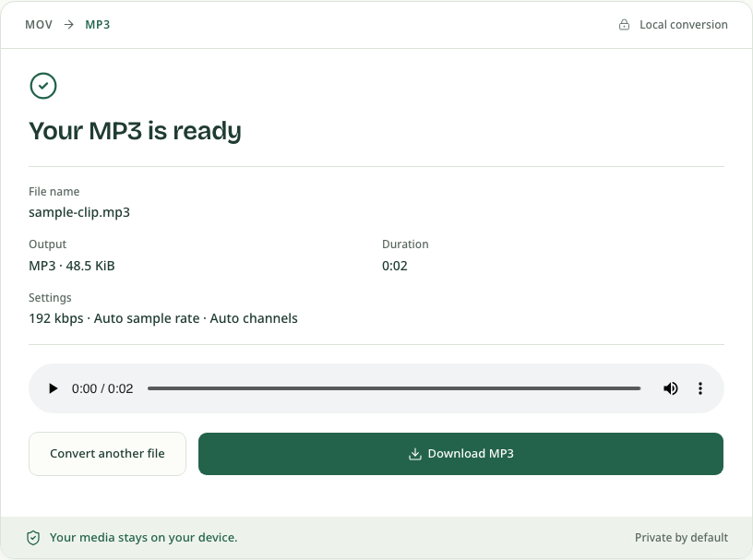Click the lock icon beside Local conversion
753x560 pixels.
[x=624, y=25]
